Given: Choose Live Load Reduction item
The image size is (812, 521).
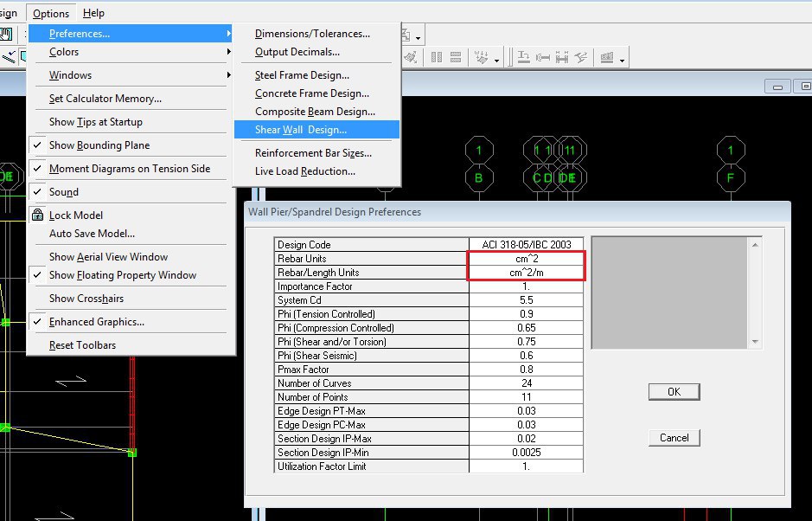Looking at the screenshot, I should 316,171.
